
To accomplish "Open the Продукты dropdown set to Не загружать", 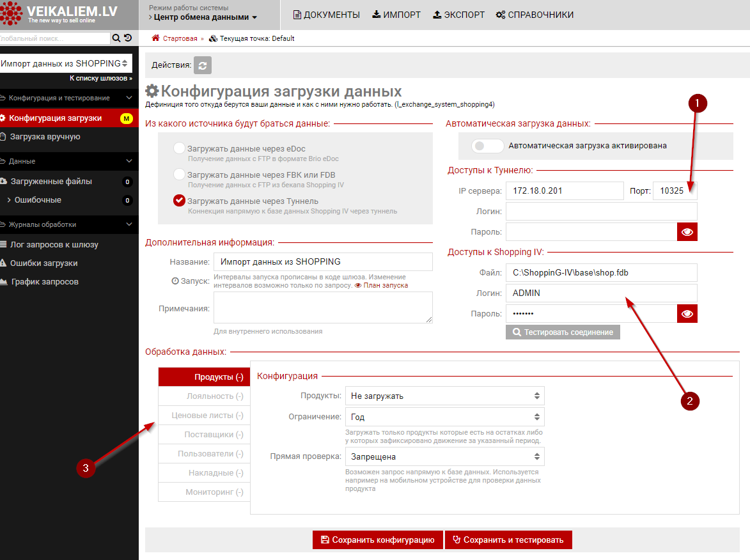I will pyautogui.click(x=444, y=396).
